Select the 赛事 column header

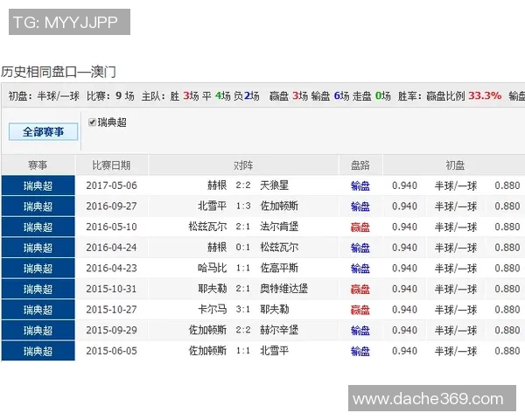click(x=38, y=165)
